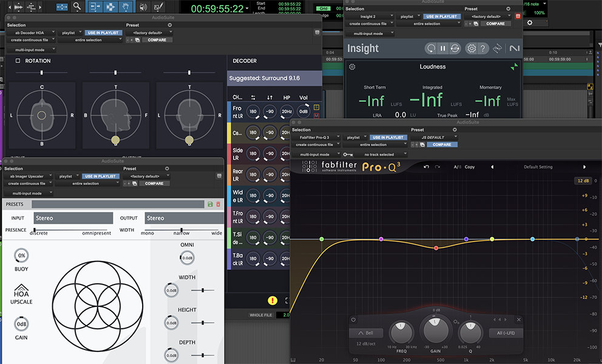Pause Insight metering
The width and height of the screenshot is (602, 364).
point(442,49)
